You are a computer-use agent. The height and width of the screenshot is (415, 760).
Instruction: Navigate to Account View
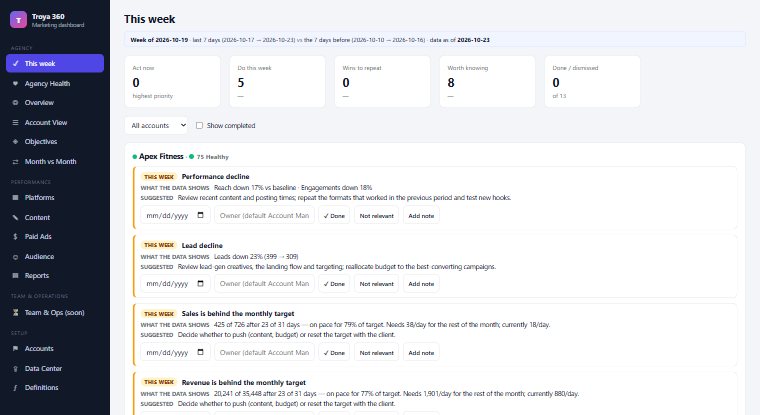[x=55, y=123]
